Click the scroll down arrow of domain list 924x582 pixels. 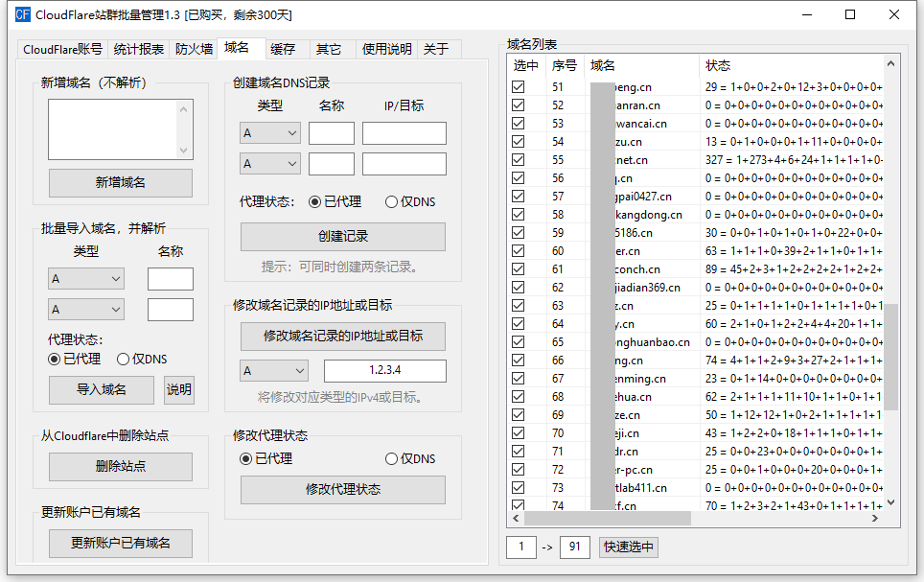(x=891, y=502)
